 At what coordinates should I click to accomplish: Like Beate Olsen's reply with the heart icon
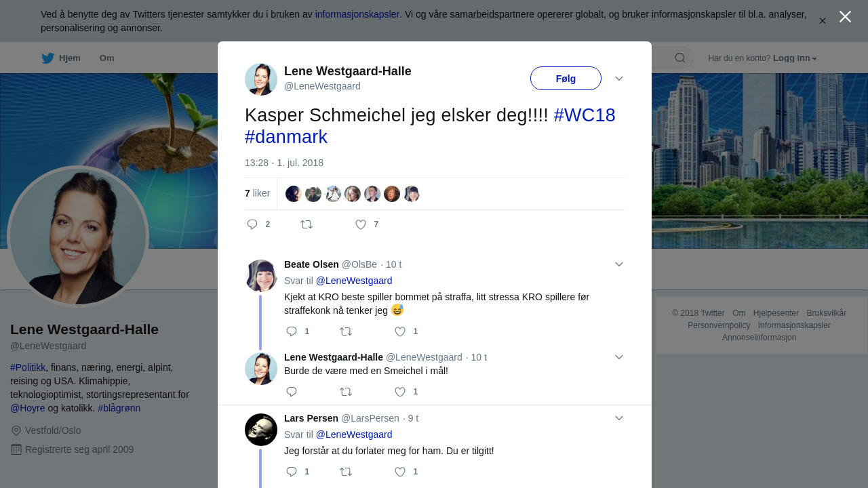(400, 331)
